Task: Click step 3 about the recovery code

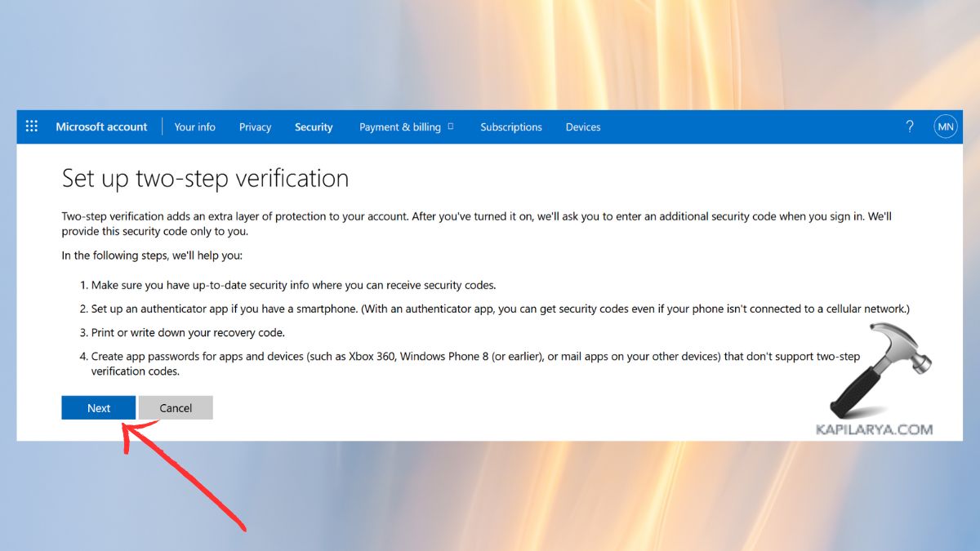Action: [202, 332]
